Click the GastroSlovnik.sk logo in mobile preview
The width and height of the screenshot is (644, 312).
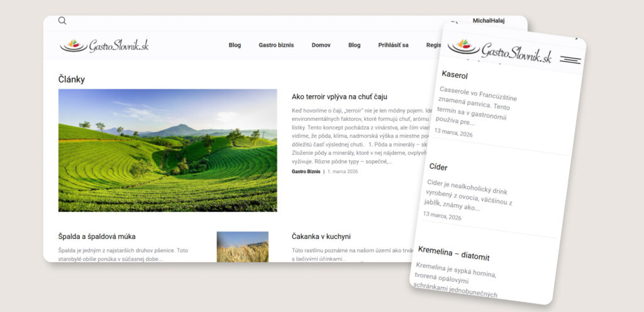[499, 50]
